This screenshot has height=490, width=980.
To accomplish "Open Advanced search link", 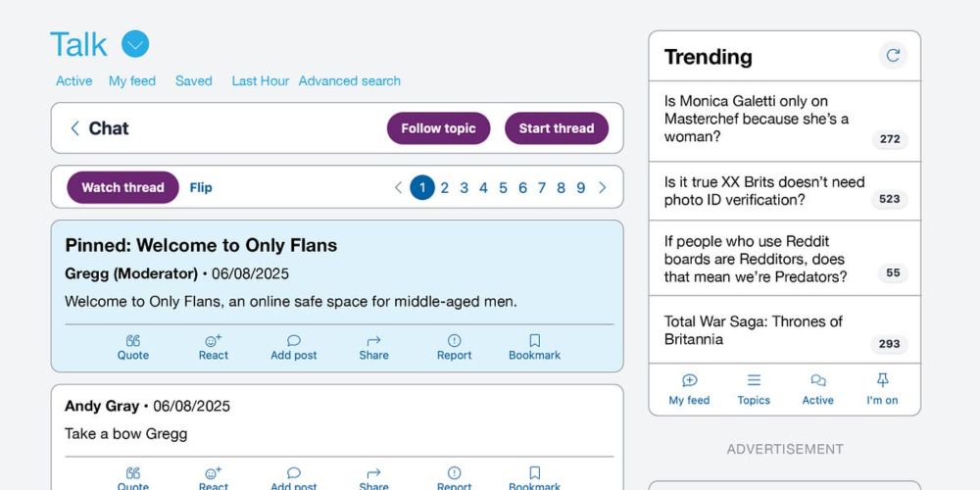I will point(350,80).
